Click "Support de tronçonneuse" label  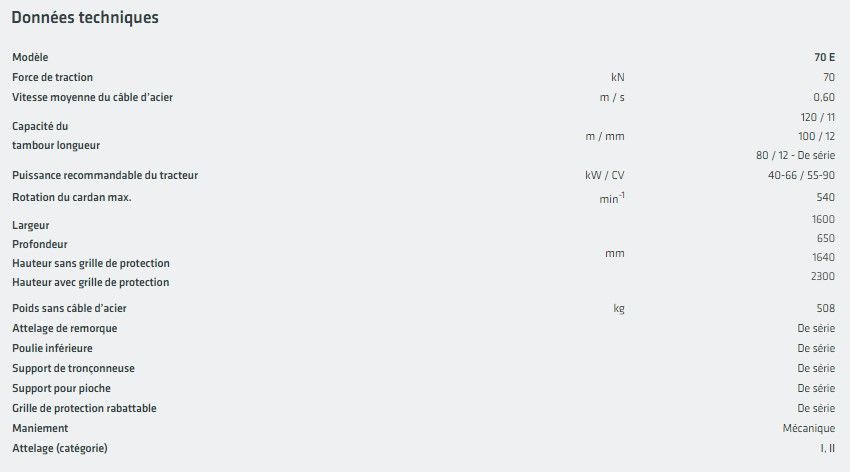(x=73, y=368)
